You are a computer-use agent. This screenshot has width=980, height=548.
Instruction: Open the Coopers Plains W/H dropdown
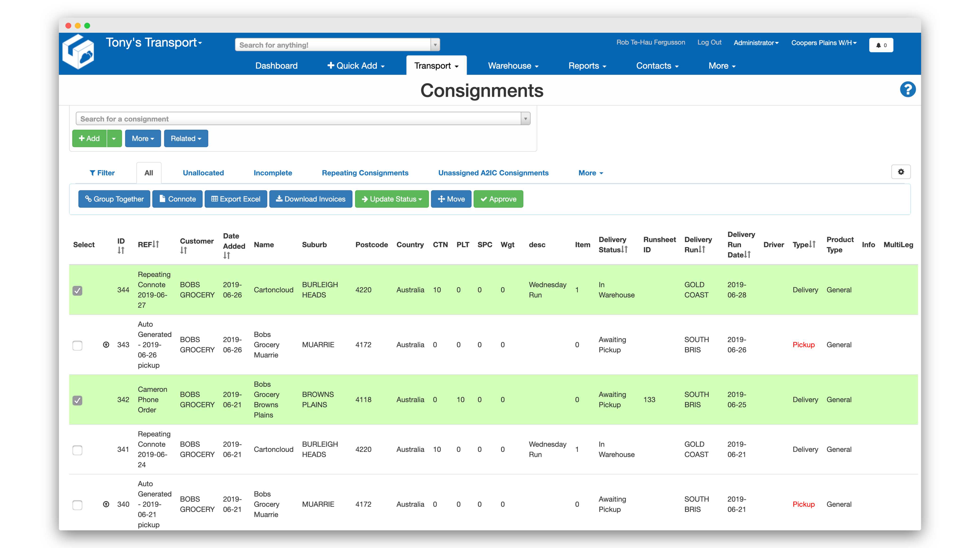point(824,43)
